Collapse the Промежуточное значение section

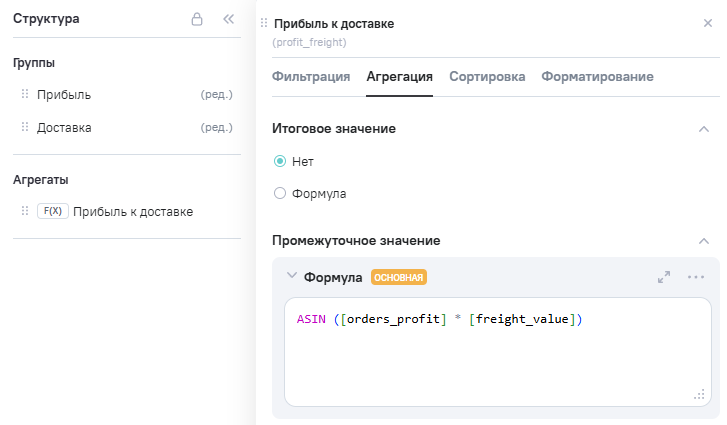tap(704, 241)
